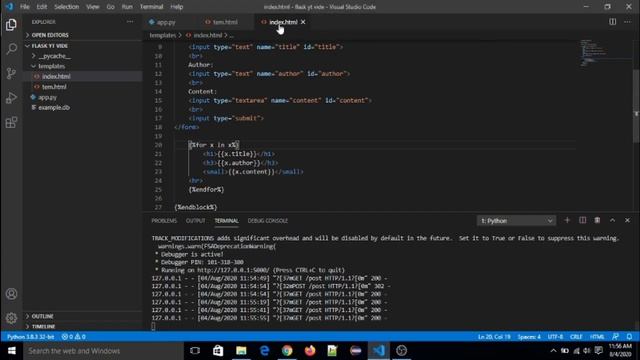Image resolution: width=640 pixels, height=360 pixels.
Task: Switch to the Debug Console tab
Action: point(267,221)
